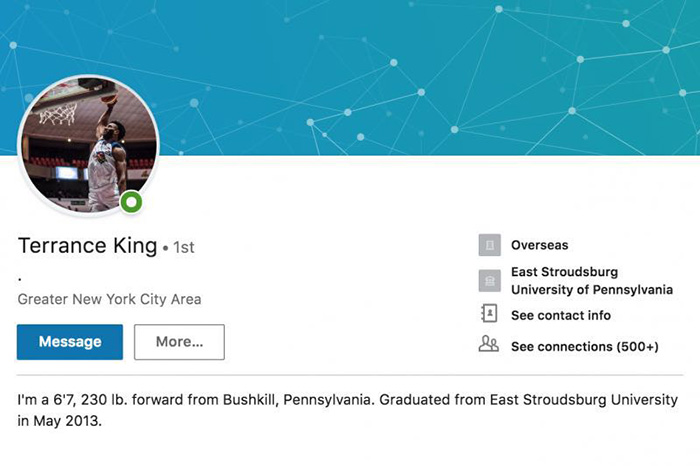The height and width of the screenshot is (466, 700).
Task: Click the Terrance King profile name
Action: (x=88, y=246)
